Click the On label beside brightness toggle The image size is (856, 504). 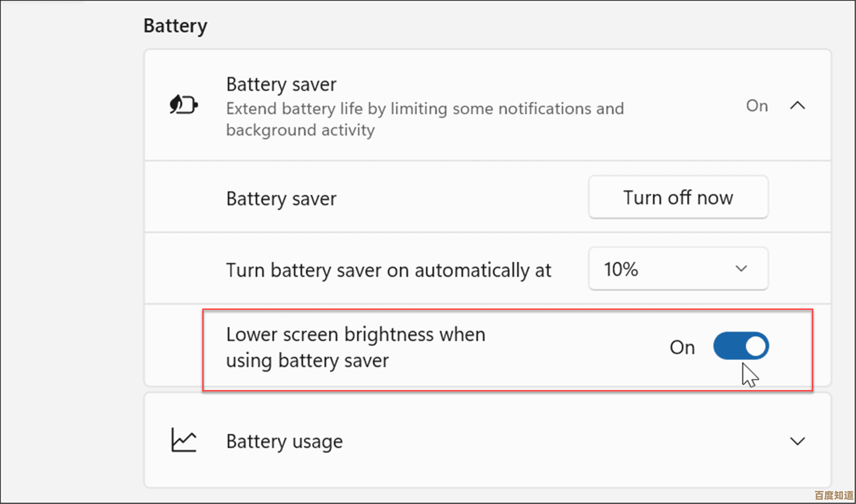coord(682,347)
